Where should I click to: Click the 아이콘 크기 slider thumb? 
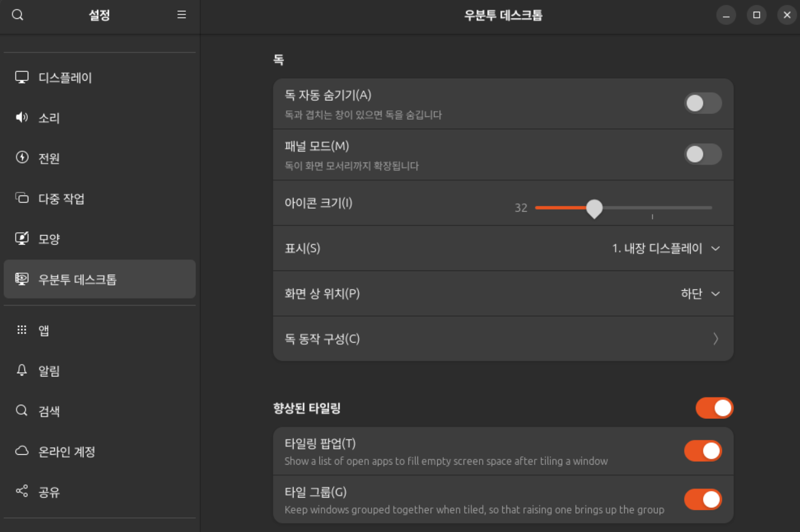tap(594, 208)
